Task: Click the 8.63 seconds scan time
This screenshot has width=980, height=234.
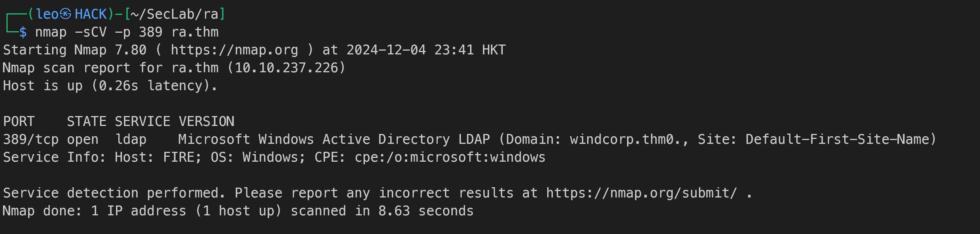Action: [x=426, y=211]
